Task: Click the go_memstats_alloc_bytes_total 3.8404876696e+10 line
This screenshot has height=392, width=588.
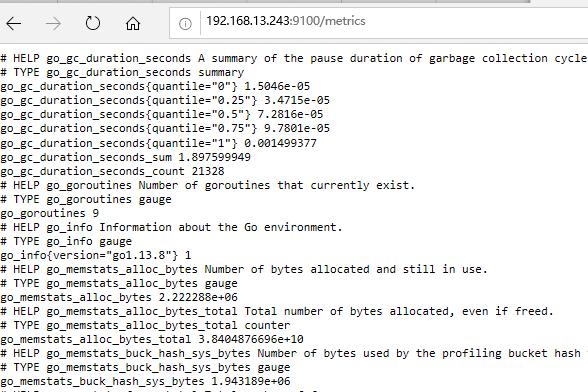Action: (152, 339)
